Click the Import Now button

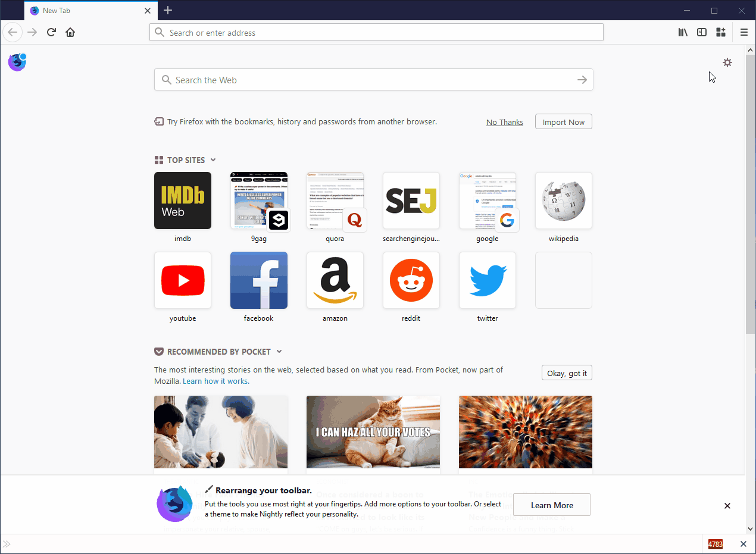click(563, 121)
